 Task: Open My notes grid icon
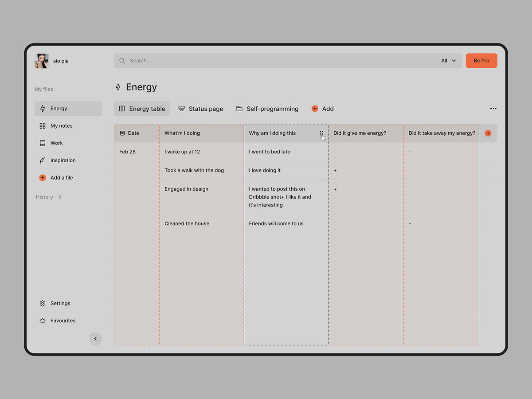click(43, 126)
